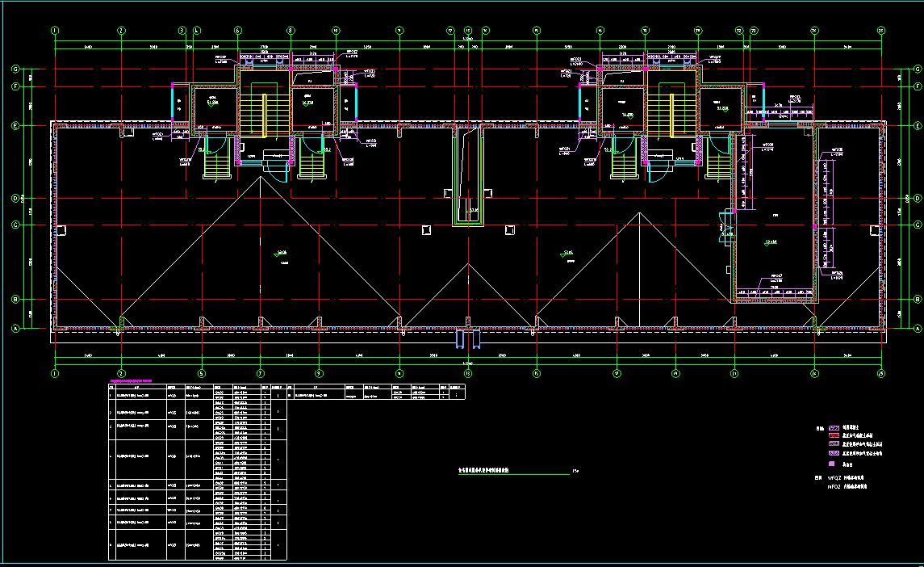Select bottom-row axis bubble 25
This screenshot has height=567, width=924.
pos(881,373)
